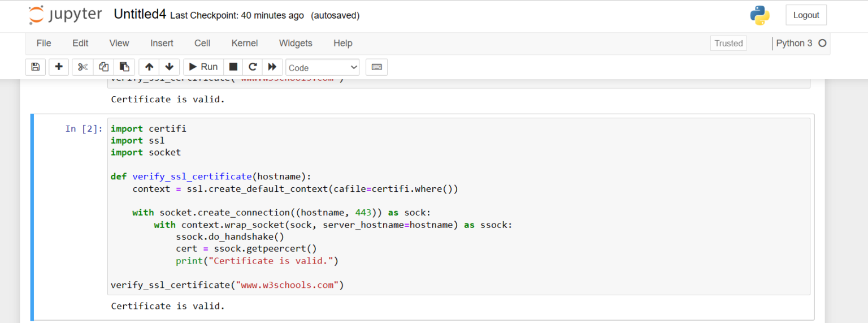Screen dimensions: 868x323
Task: Paste cells below icon
Action: (x=124, y=67)
